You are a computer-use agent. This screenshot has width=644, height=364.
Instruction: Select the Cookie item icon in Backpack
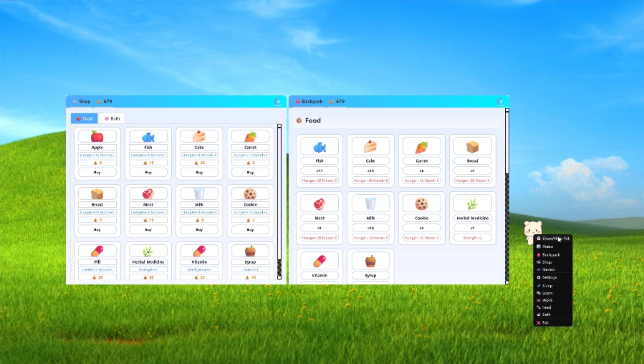(422, 204)
